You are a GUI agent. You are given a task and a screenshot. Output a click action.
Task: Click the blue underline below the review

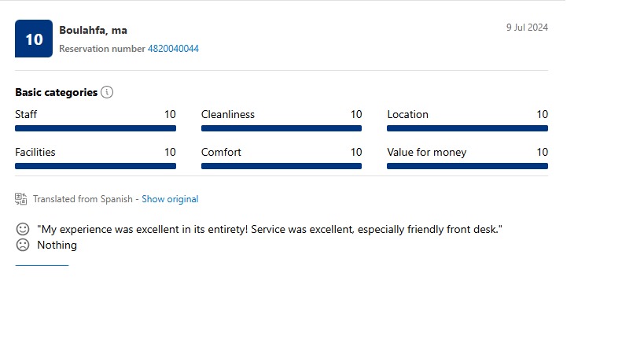point(42,266)
